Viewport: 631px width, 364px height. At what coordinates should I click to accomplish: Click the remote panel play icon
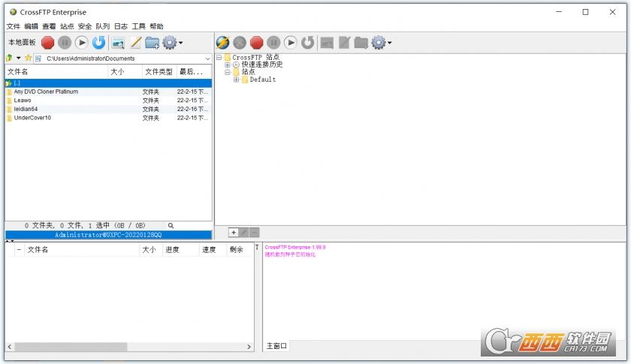pyautogui.click(x=290, y=42)
